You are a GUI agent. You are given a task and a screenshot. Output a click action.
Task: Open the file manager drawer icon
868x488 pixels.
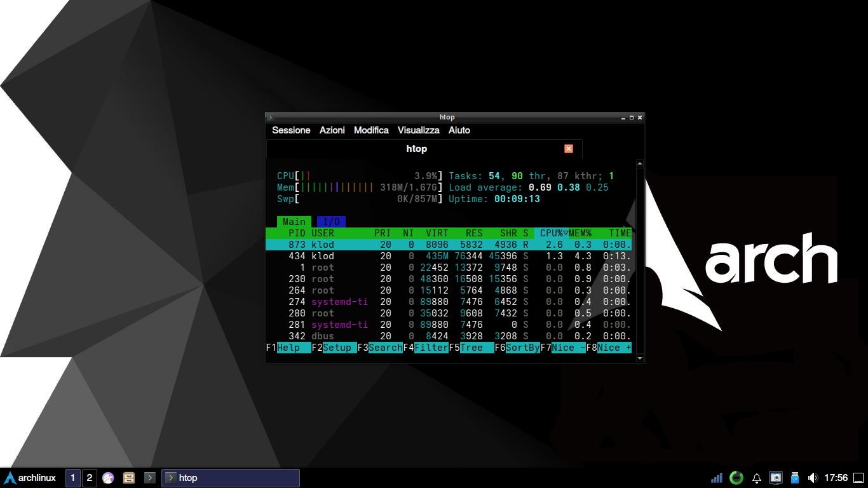(x=129, y=478)
